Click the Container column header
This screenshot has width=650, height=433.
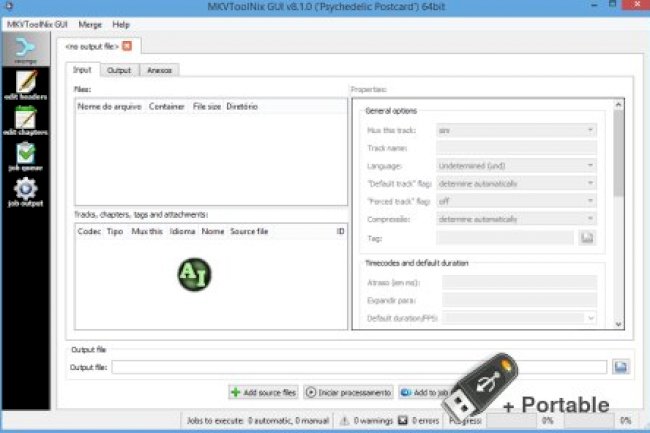pyautogui.click(x=167, y=106)
